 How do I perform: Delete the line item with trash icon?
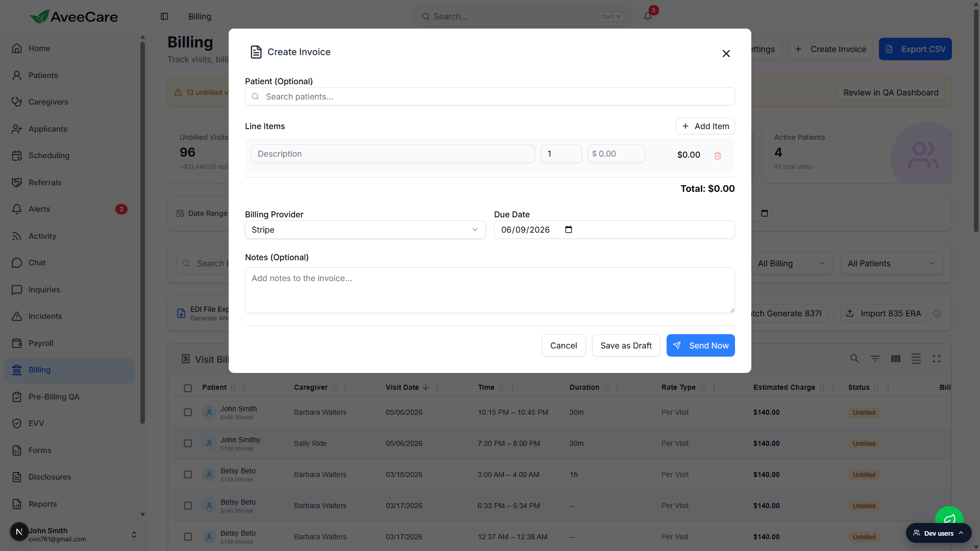717,155
